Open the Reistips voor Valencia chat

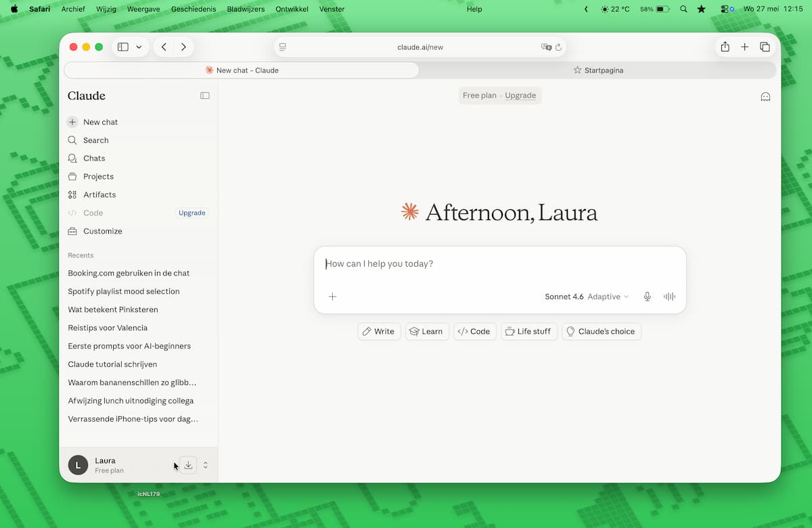108,328
